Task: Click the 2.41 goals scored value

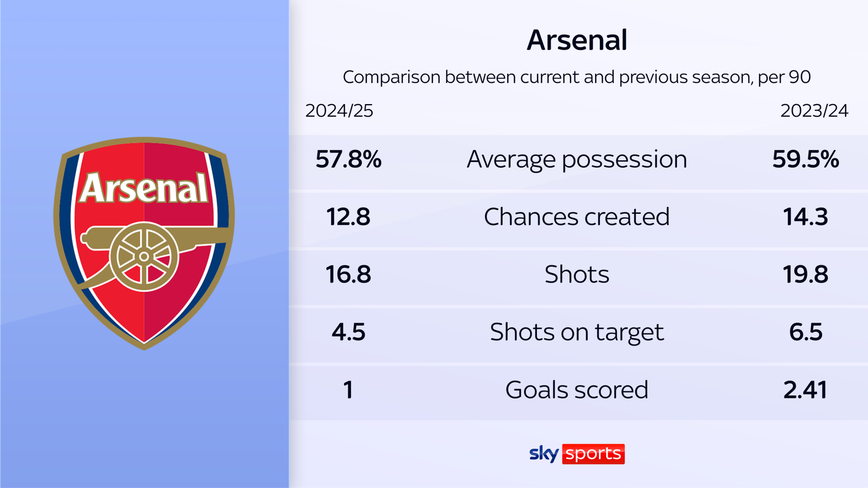Action: (x=806, y=390)
